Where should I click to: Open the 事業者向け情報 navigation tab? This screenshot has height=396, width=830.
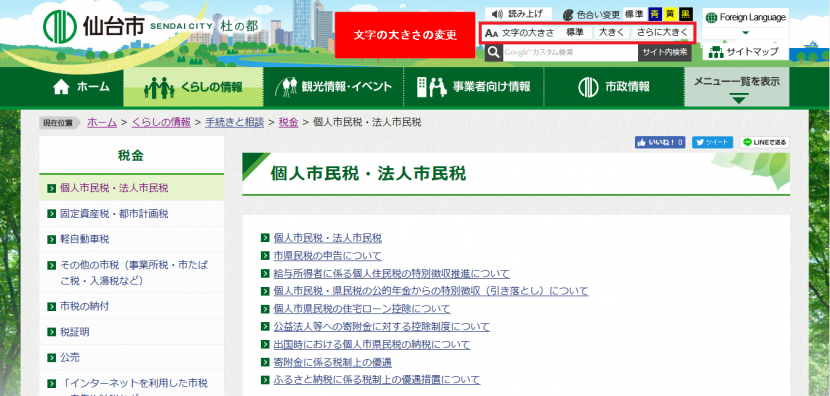474,87
